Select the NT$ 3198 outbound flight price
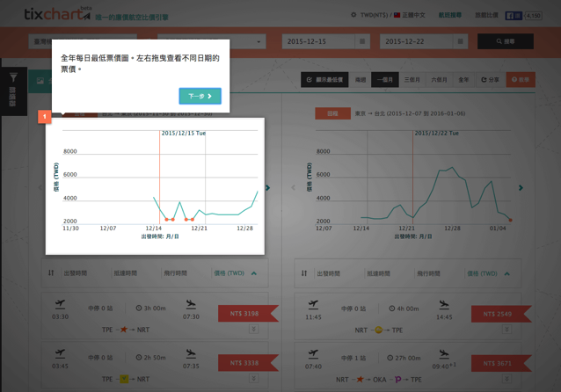561x392 pixels. pos(244,313)
